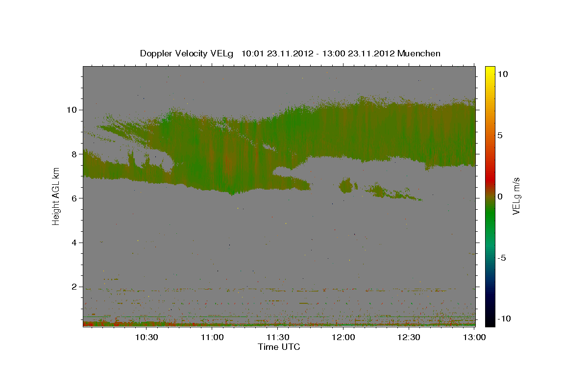Image resolution: width=588 pixels, height=392 pixels.
Task: Click the 10:30 time tick label
Action: [147, 337]
